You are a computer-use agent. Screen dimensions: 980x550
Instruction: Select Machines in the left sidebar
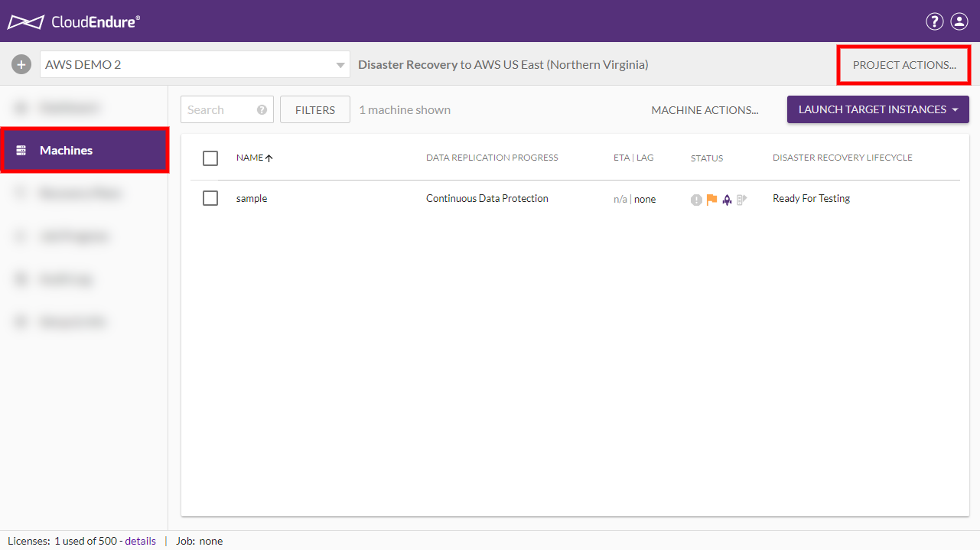pyautogui.click(x=84, y=151)
